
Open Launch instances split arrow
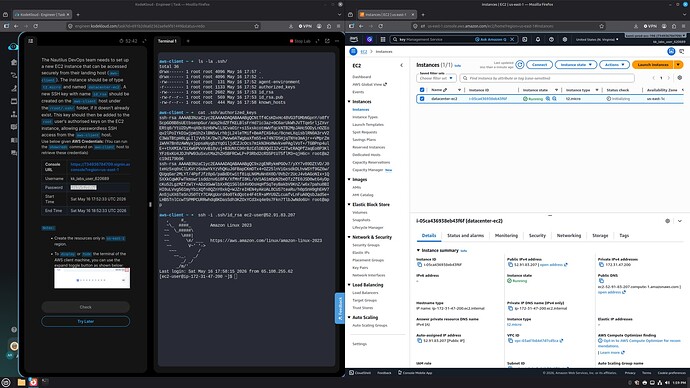[678, 65]
